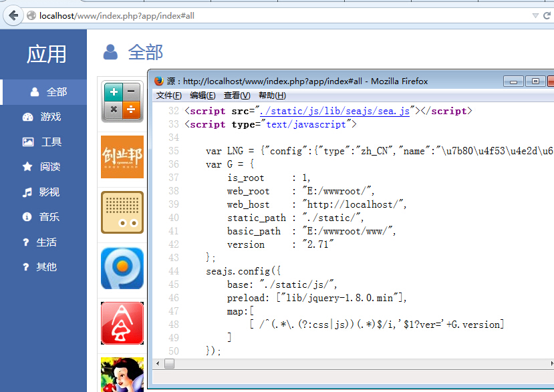Open the 文件(F) menu in source window
The height and width of the screenshot is (392, 554).
click(169, 95)
